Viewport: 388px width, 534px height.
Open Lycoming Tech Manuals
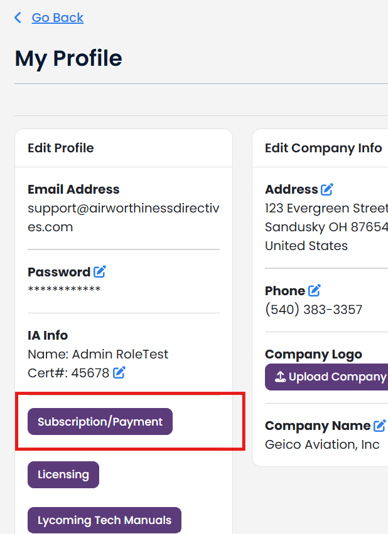(x=104, y=520)
